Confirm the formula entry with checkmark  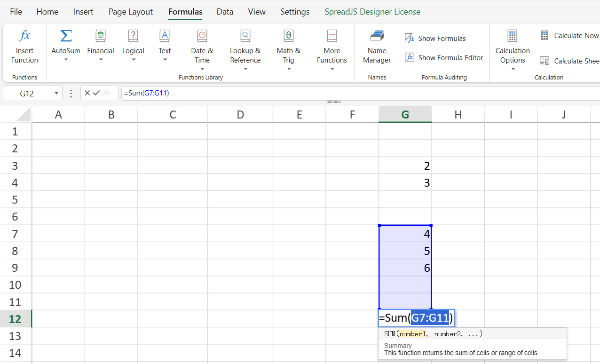pos(96,93)
